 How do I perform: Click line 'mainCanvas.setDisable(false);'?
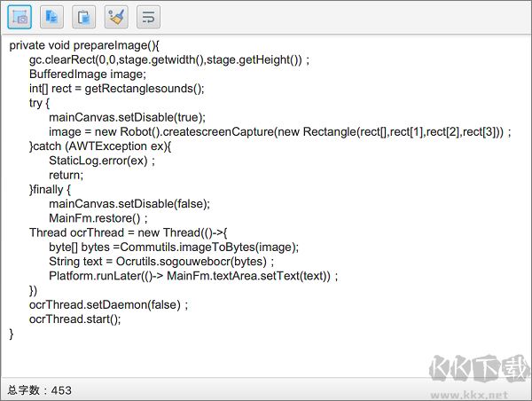pos(129,204)
